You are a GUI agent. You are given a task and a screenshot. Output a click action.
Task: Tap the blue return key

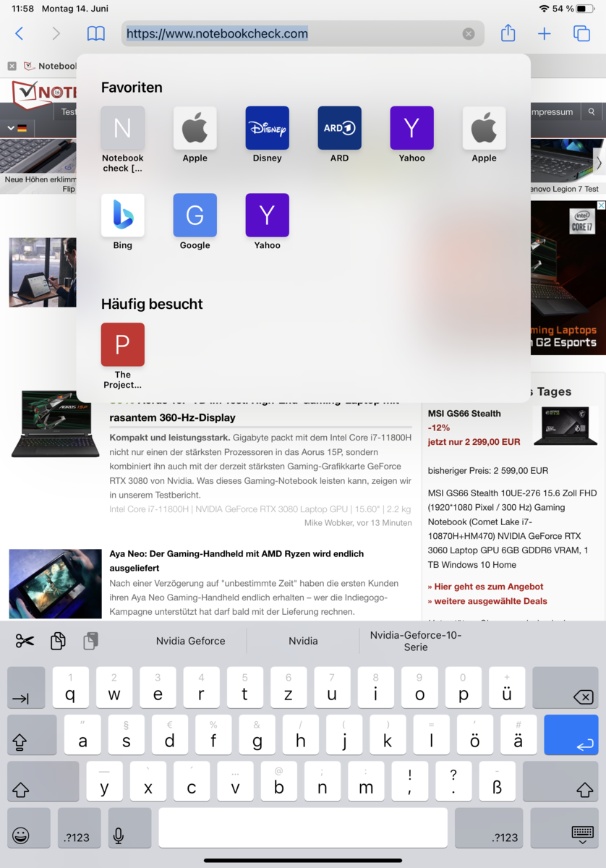point(571,735)
